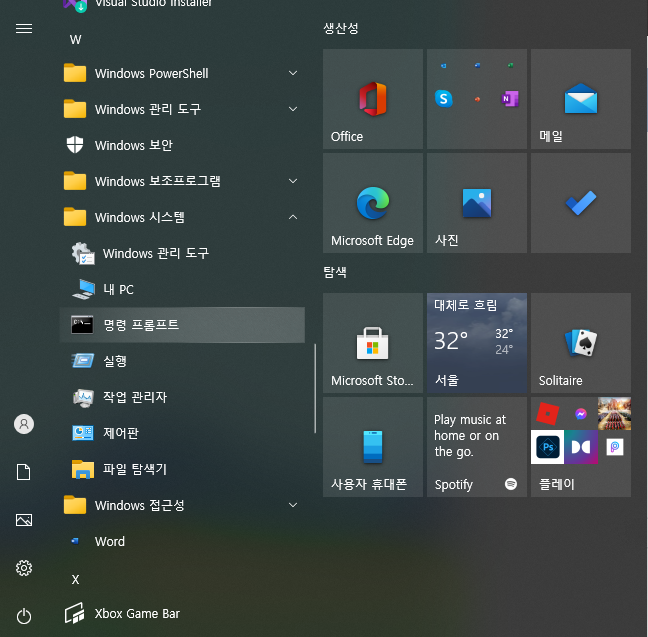Viewport: 648px width, 637px height.
Task: Expand Windows 관리 도구 folder chevron
Action: point(293,109)
